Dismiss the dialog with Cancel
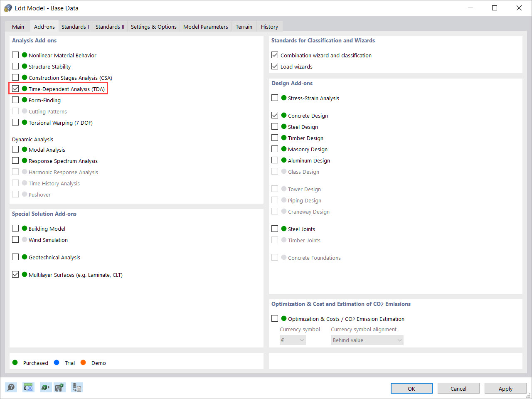This screenshot has height=399, width=532. 458,388
